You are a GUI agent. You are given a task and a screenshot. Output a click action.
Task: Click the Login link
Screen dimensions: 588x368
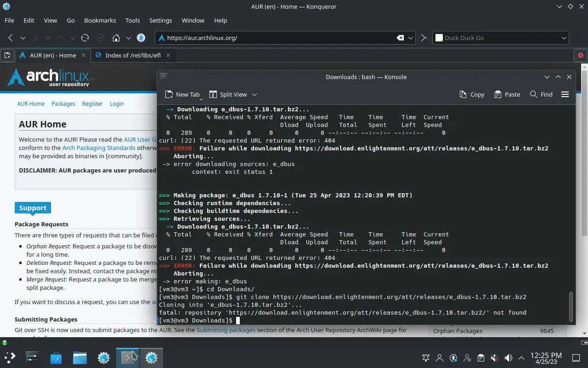(x=117, y=103)
